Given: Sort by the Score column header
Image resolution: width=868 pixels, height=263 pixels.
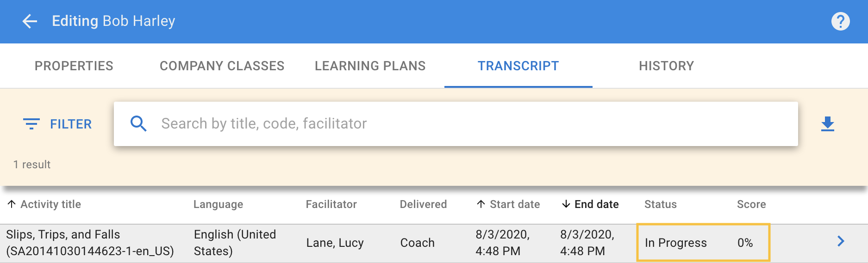Looking at the screenshot, I should click(x=751, y=204).
